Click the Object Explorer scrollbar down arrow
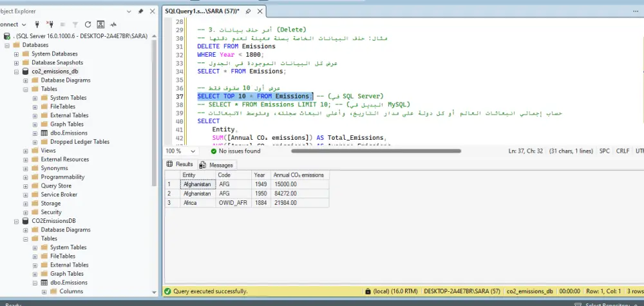 point(155,292)
